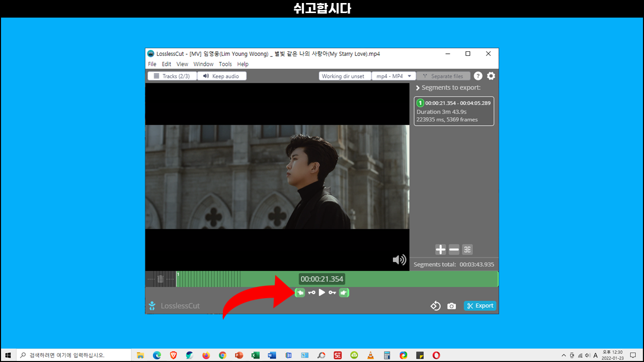Toggle Separate files export mode
This screenshot has height=362, width=644.
tap(443, 76)
